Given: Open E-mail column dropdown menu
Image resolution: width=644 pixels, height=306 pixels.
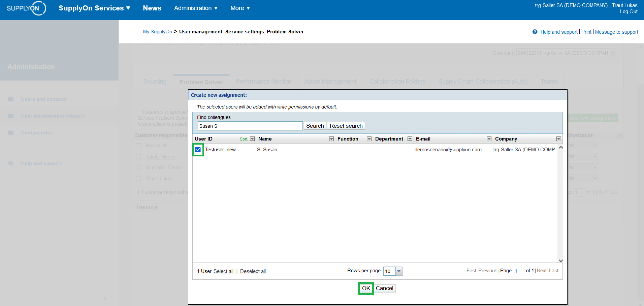Looking at the screenshot, I should tap(489, 139).
